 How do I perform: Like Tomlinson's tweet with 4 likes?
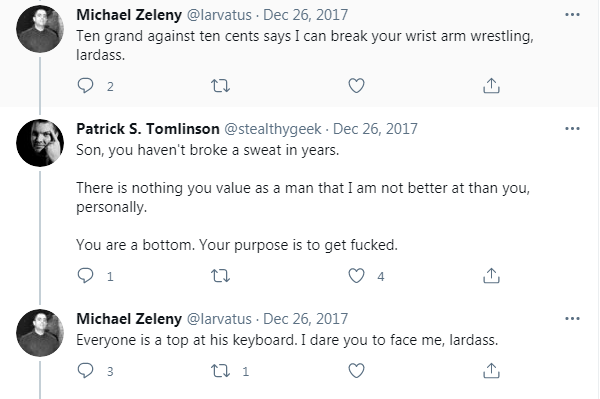tap(356, 275)
